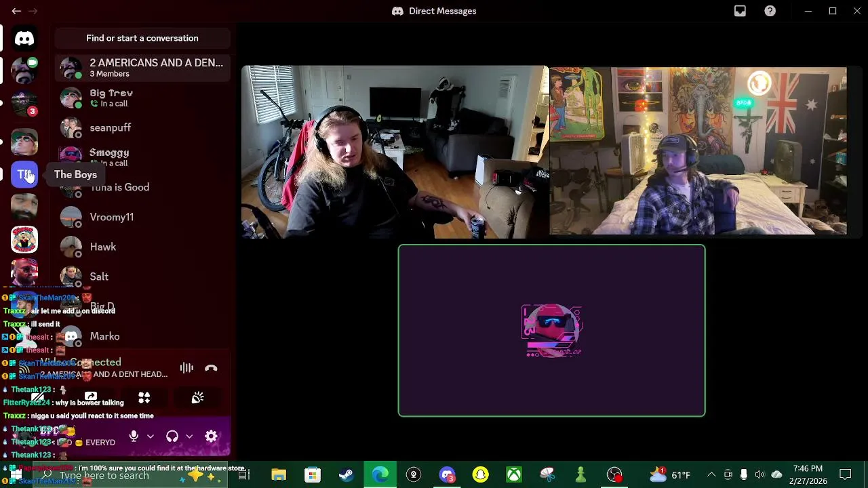Open Tuna is Good conversation
The height and width of the screenshot is (488, 868).
(x=142, y=187)
